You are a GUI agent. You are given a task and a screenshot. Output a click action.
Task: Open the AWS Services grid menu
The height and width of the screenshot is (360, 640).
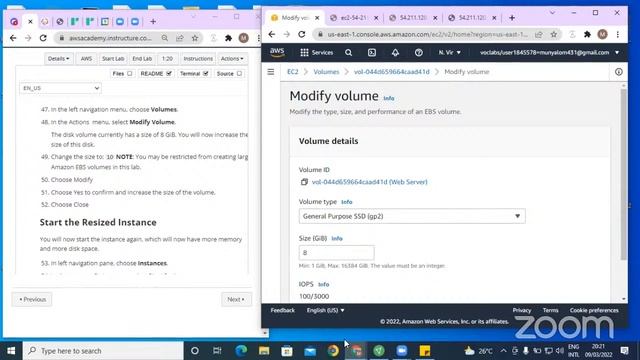[316, 52]
